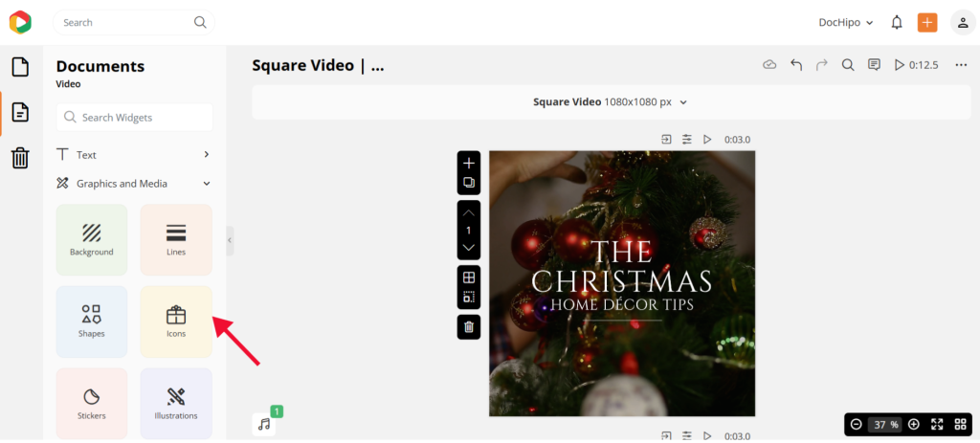
Task: Open the user profile avatar menu
Action: point(963,23)
